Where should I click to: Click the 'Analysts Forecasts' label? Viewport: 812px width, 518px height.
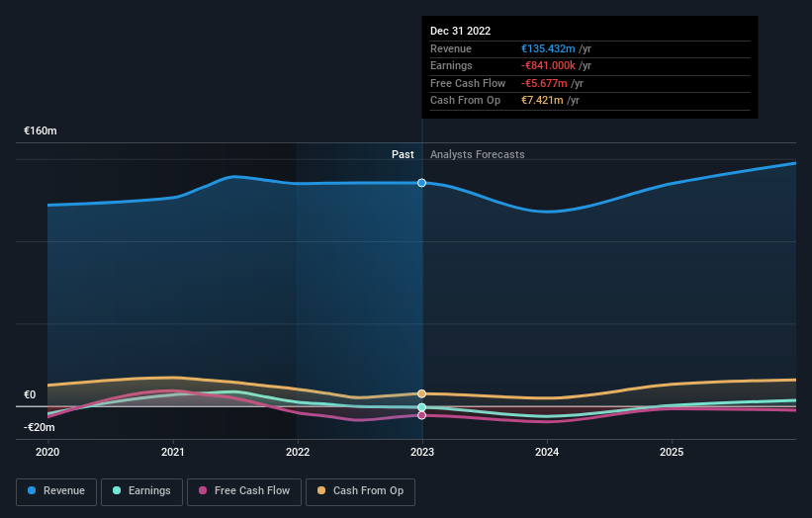tap(478, 155)
